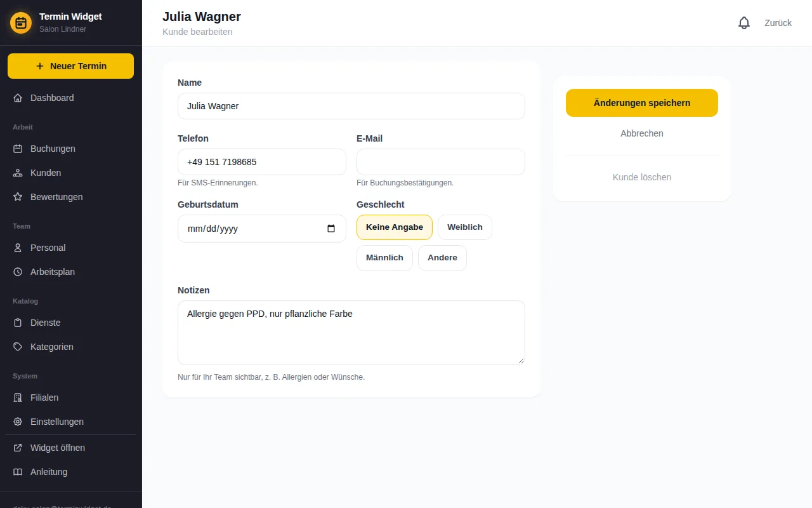Click the Dashboard house icon

pos(18,98)
